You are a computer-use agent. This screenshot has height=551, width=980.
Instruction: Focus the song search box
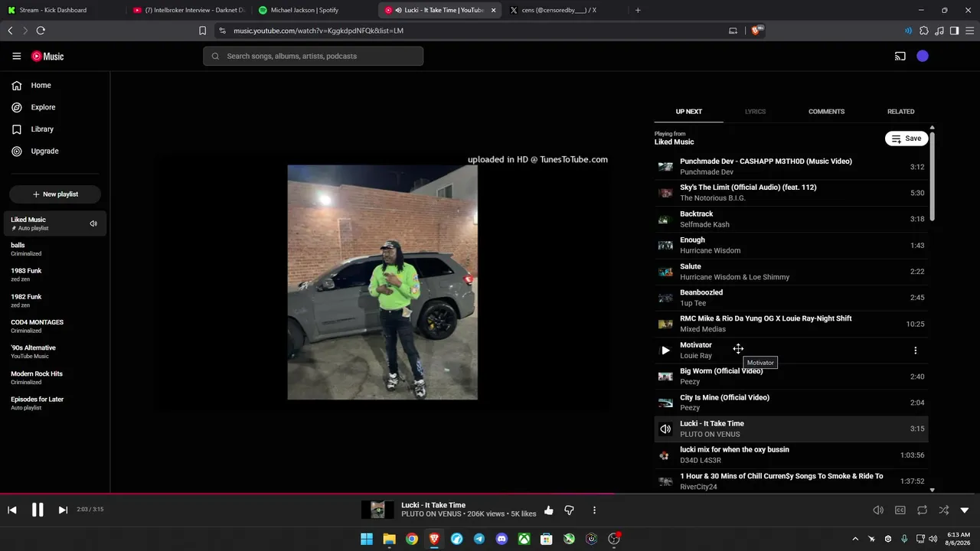click(313, 56)
